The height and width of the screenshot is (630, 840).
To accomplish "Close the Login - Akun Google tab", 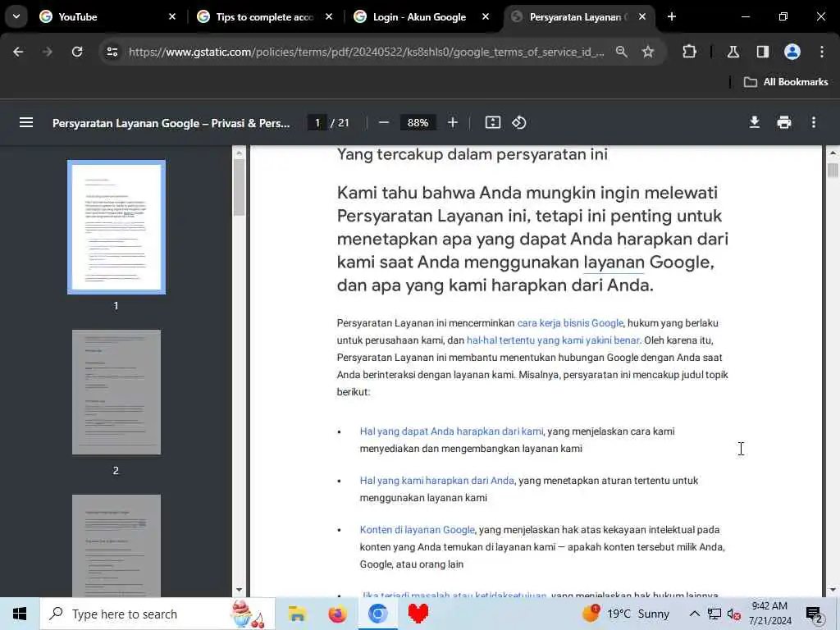I will 486,16.
